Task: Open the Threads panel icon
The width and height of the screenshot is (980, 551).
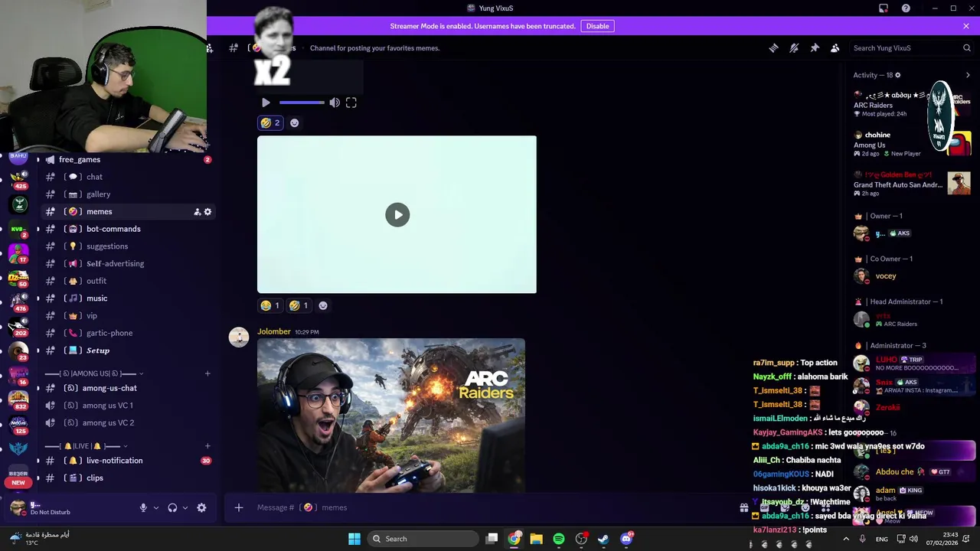Action: tap(773, 47)
